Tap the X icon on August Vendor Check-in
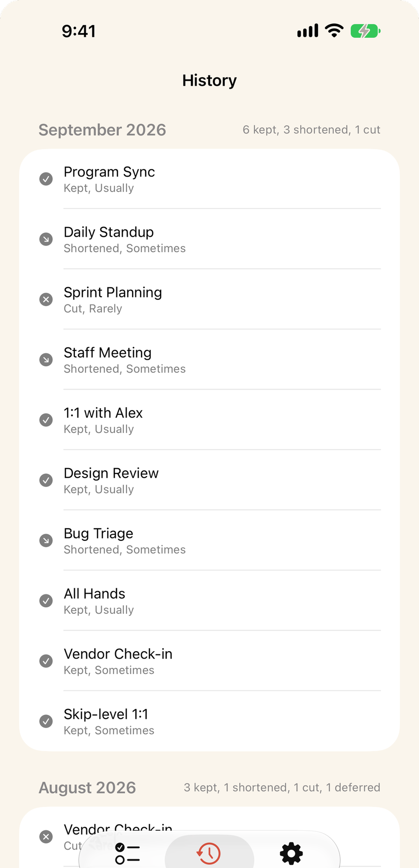Image resolution: width=419 pixels, height=868 pixels. point(46,837)
